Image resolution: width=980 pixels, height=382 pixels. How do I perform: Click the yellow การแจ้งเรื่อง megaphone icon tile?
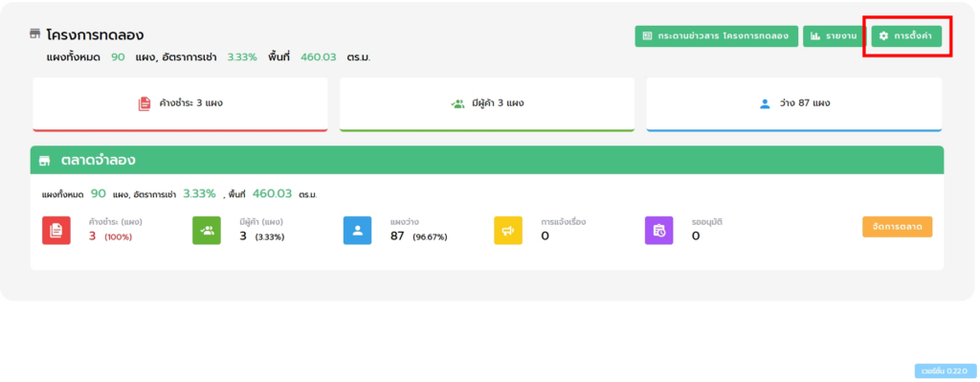(x=508, y=230)
